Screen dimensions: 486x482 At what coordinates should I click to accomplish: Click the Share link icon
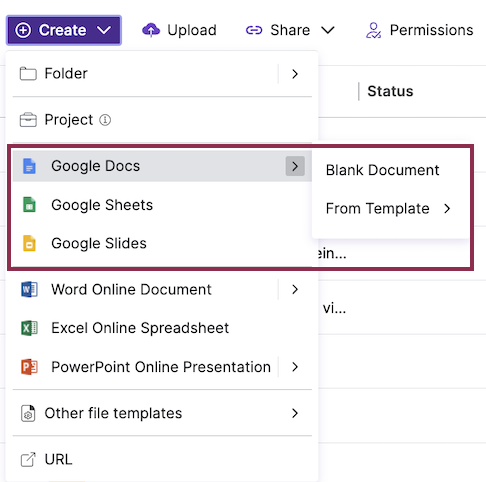254,30
